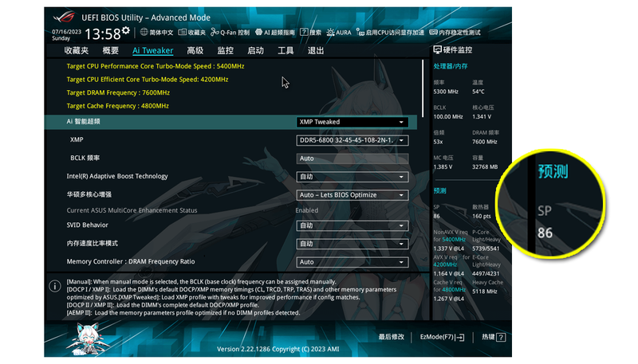
Task: Click the 7600 MHz DRAM frequency value
Action: point(485,142)
